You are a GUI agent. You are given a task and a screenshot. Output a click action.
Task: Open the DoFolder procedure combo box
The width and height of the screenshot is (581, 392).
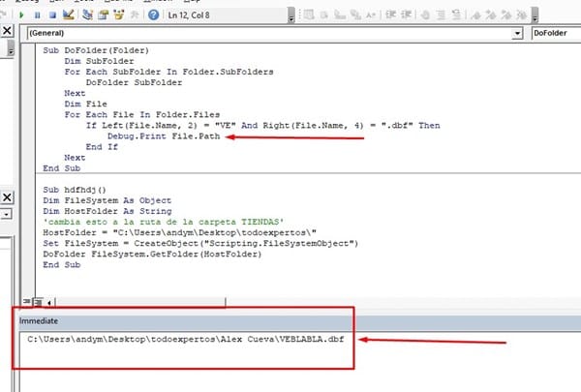coord(556,33)
